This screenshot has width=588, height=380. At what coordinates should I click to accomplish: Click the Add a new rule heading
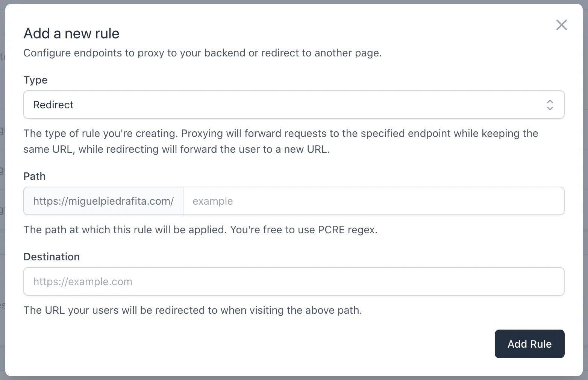[71, 33]
